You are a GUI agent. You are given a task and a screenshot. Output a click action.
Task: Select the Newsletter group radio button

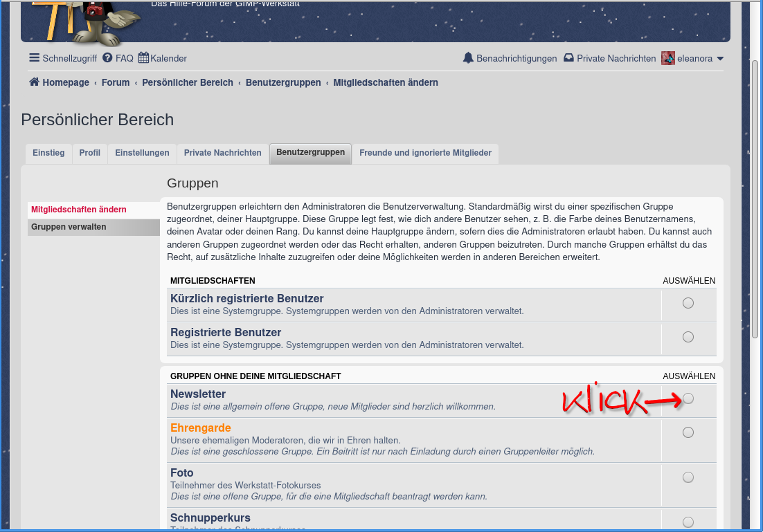(x=688, y=398)
